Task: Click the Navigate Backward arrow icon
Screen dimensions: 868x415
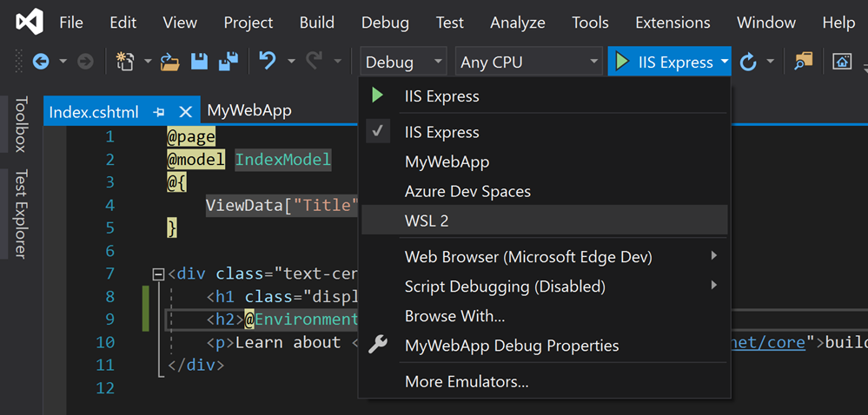Action: tap(41, 62)
